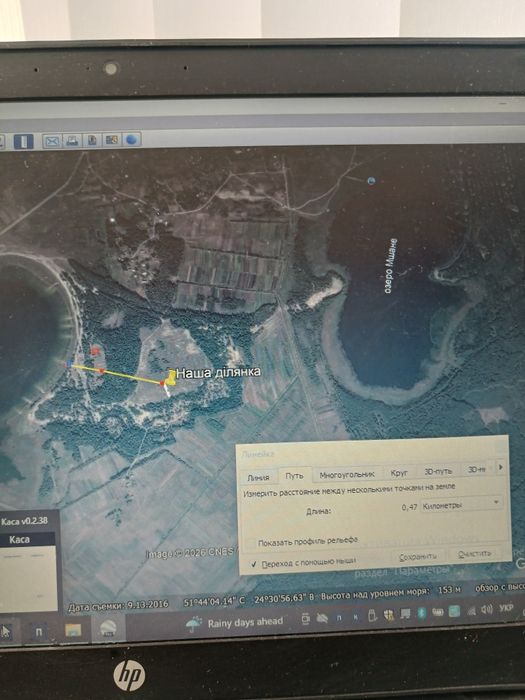
Task: Open the Километры units dropdown
Action: coord(461,505)
